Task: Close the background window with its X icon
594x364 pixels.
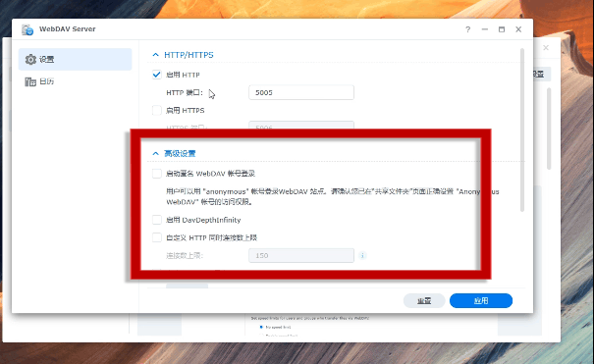Action: click(x=546, y=48)
